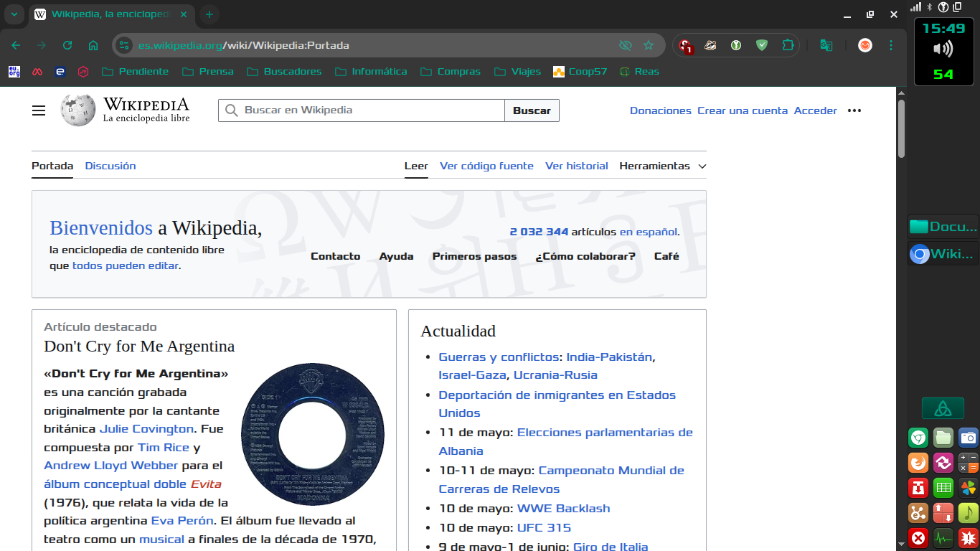Viewport: 980px width, 551px height.
Task: Click the Ayuda menu link
Action: pyautogui.click(x=396, y=256)
